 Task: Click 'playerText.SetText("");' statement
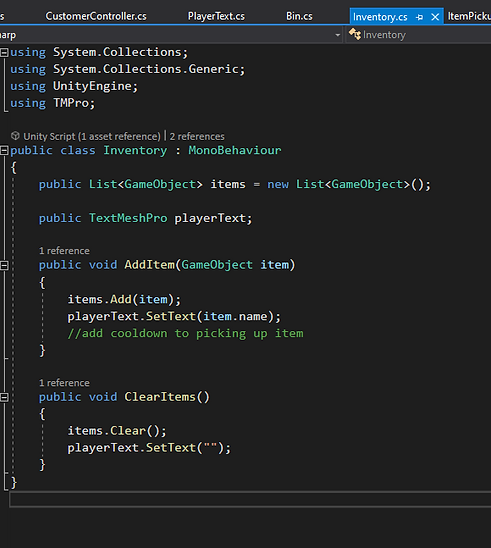point(149,448)
